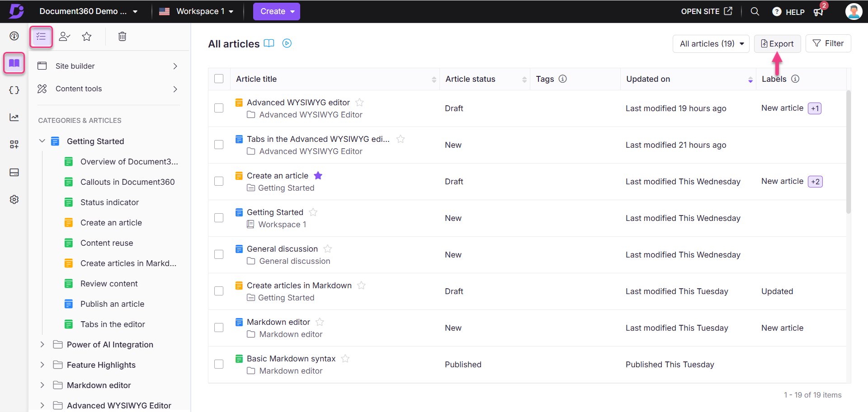The width and height of the screenshot is (868, 412).
Task: Toggle the select-all articles checkbox
Action: coord(219,79)
